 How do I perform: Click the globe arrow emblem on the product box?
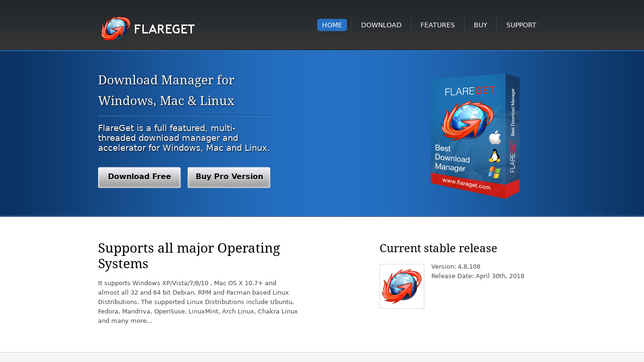[x=467, y=120]
